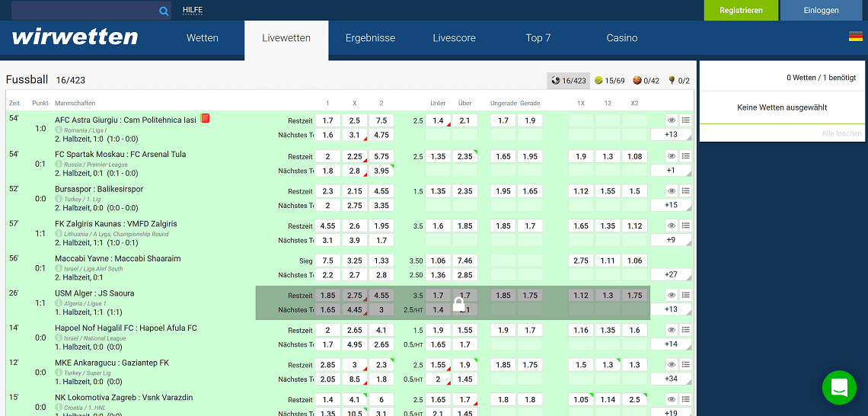Open Bursaspor : Balikesirspor match
This screenshot has height=416, width=868.
99,189
